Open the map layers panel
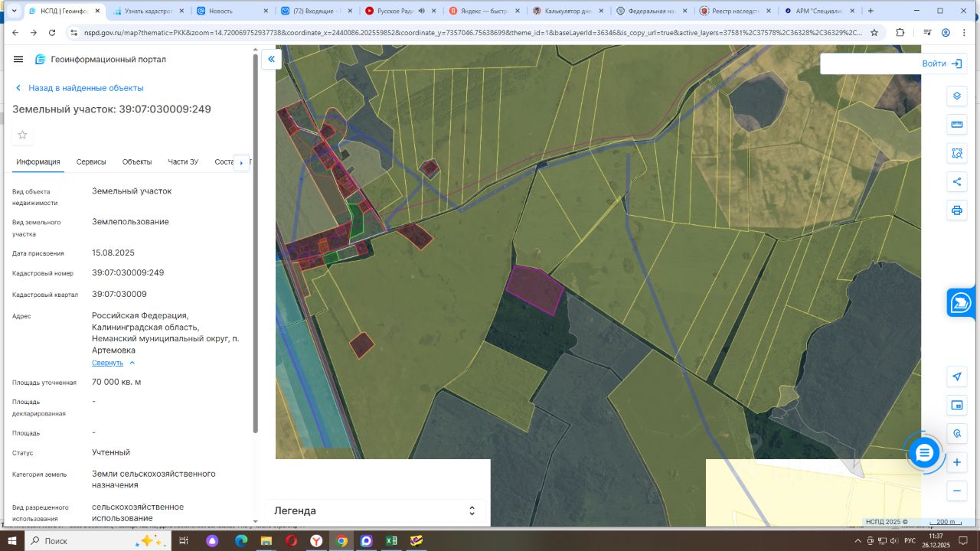Screen dimensions: 980x551 pyautogui.click(x=956, y=96)
